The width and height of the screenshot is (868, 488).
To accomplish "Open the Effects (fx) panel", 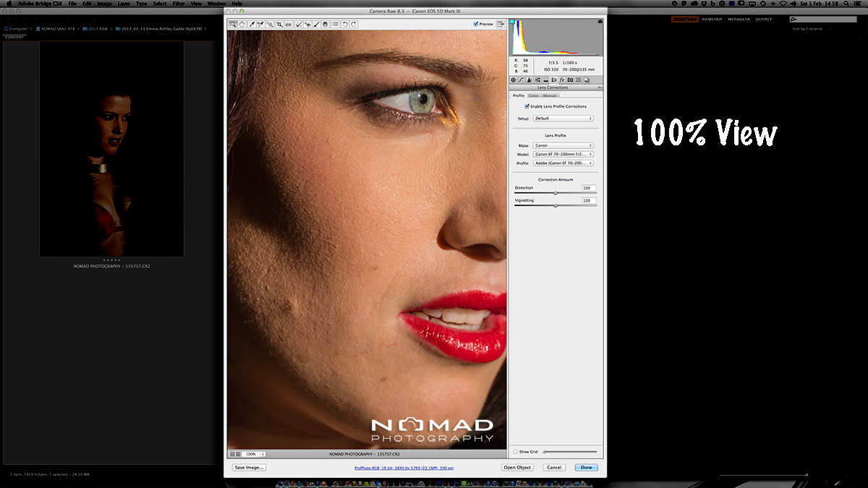I will tap(562, 80).
